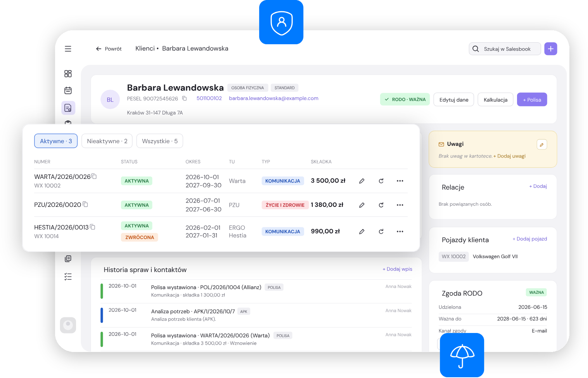Click + Dodaj in Relacje card
The height and width of the screenshot is (378, 588).
point(538,186)
